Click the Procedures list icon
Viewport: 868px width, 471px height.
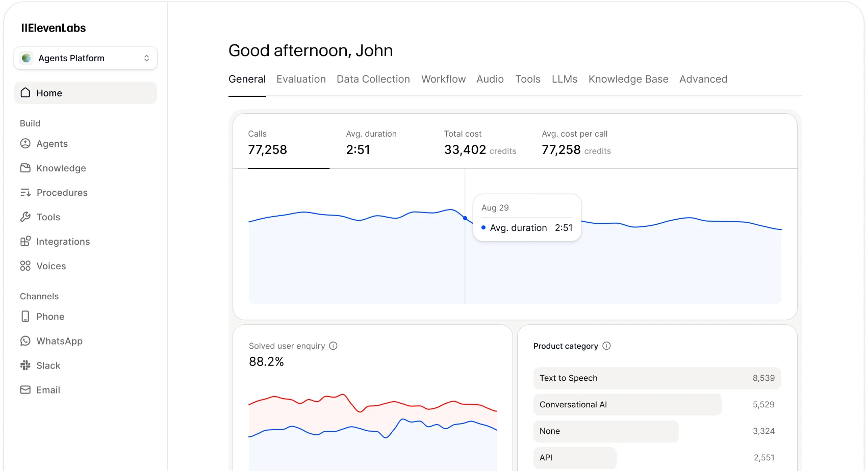point(25,193)
